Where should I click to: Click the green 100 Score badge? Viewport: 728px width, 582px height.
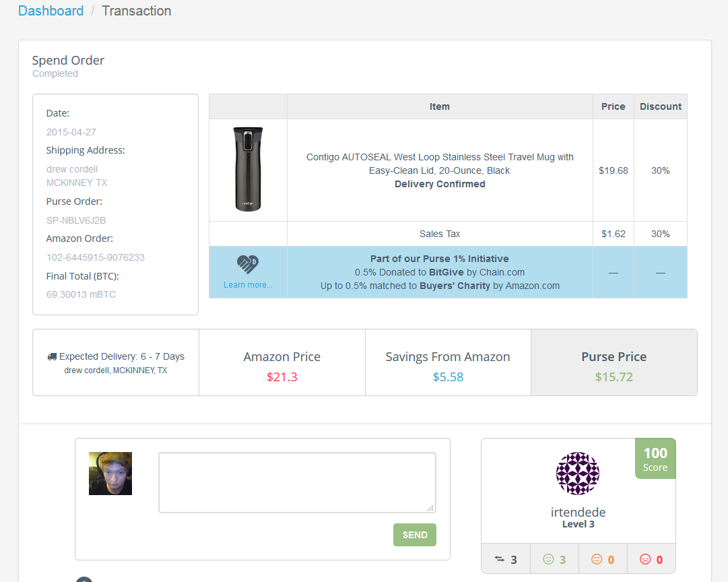pyautogui.click(x=655, y=459)
